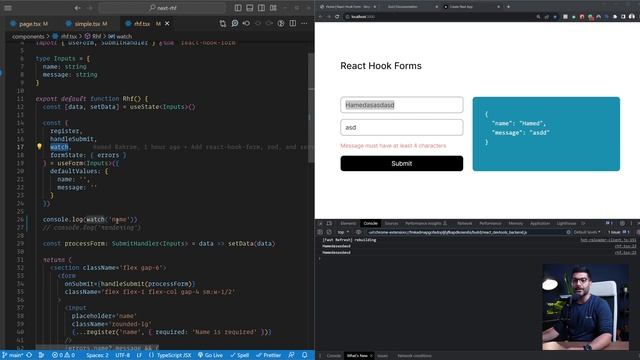Switch to the Zod Documentation browser tab

[x=410, y=7]
